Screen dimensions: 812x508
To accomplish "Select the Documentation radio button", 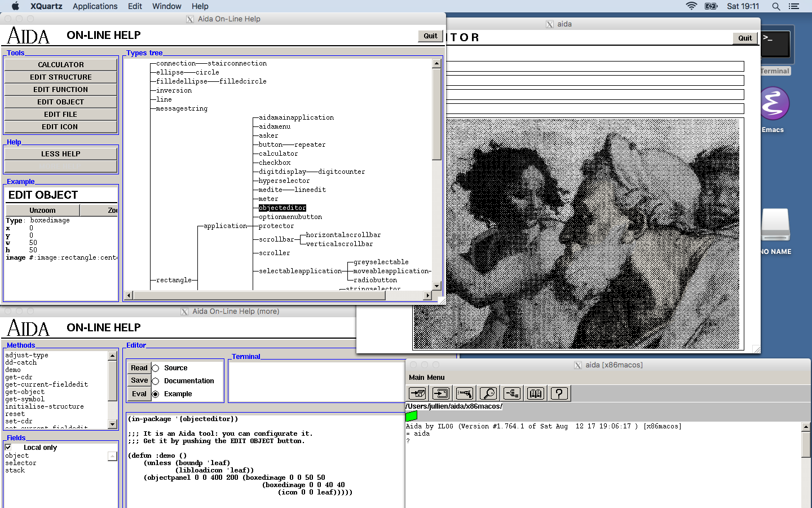I will [x=156, y=381].
